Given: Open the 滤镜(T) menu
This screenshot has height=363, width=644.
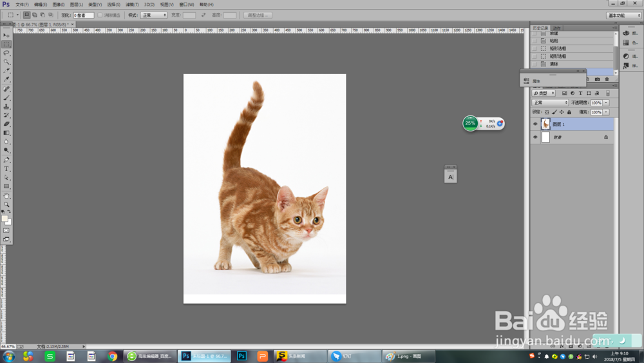Looking at the screenshot, I should [132, 5].
